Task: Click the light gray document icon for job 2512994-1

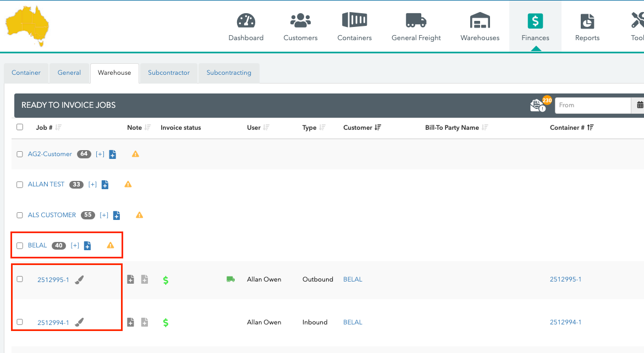Action: (145, 322)
